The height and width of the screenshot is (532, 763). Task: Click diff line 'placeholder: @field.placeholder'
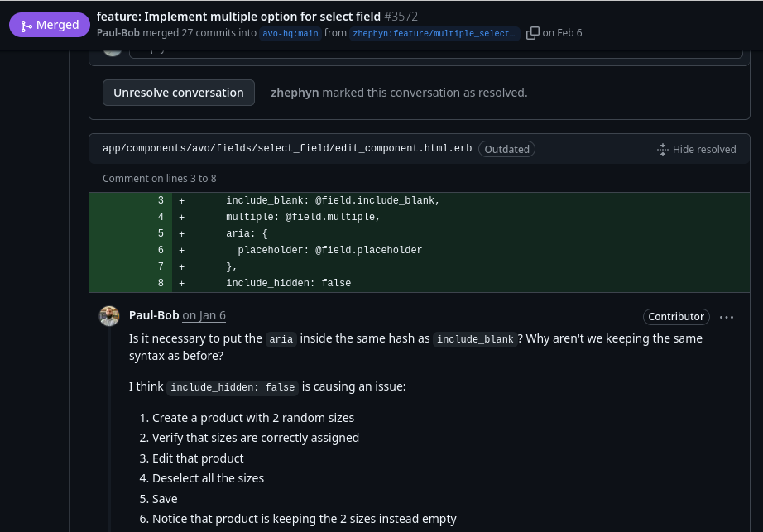click(x=330, y=250)
